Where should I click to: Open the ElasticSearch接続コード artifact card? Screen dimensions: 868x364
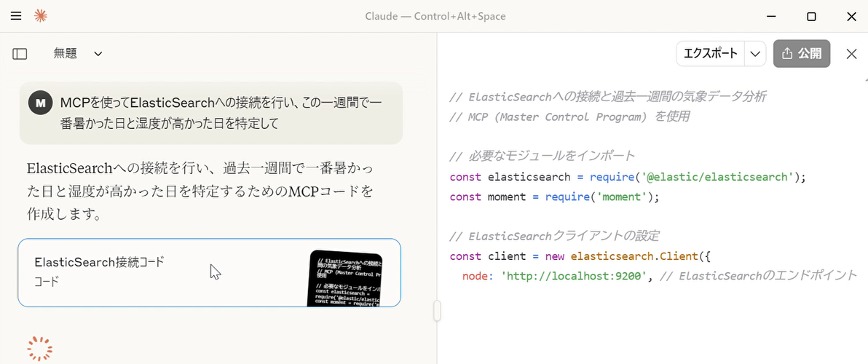(x=209, y=273)
